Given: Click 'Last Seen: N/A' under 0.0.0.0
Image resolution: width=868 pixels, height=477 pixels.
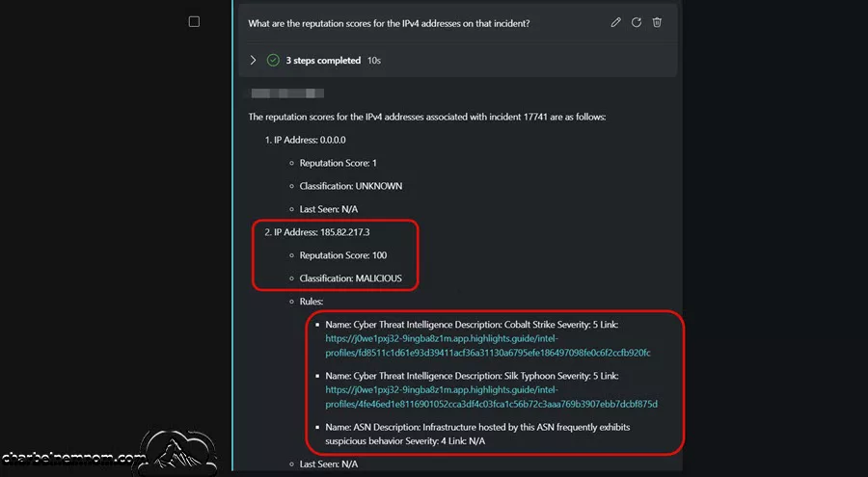Looking at the screenshot, I should [329, 209].
